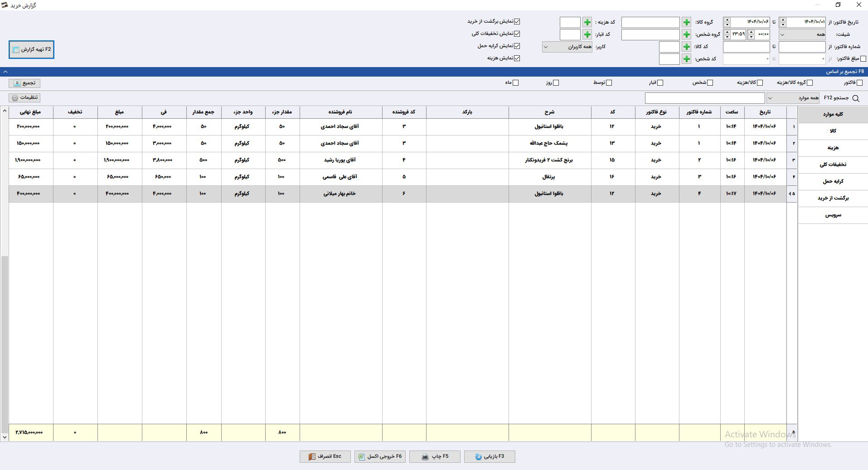
Task: Click the green plus next to گروه شخص
Action: (686, 34)
